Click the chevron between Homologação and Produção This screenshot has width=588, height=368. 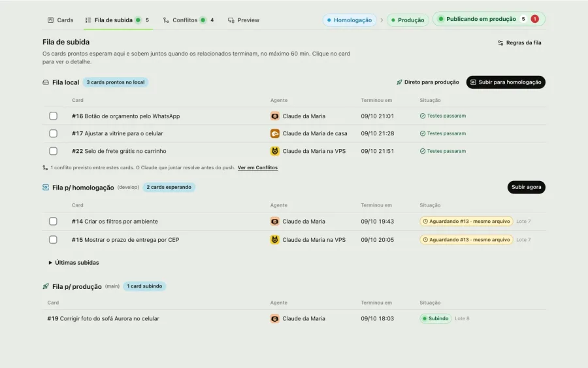(382, 20)
